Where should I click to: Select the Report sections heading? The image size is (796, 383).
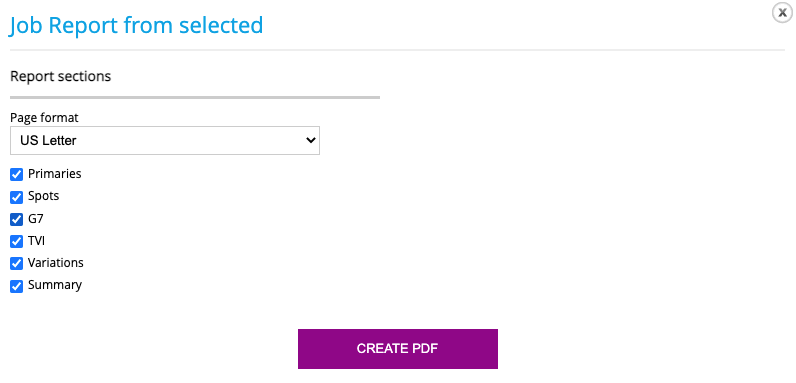click(60, 77)
